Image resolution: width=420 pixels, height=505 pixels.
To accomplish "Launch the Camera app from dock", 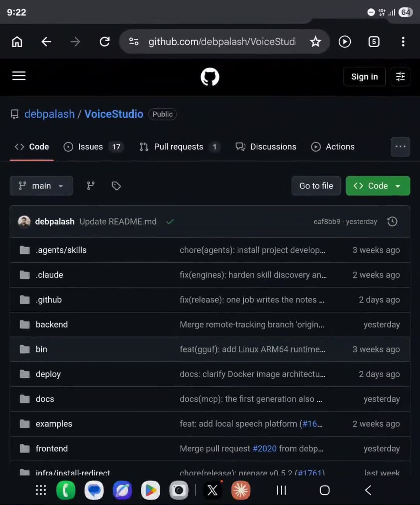I will coord(179,490).
